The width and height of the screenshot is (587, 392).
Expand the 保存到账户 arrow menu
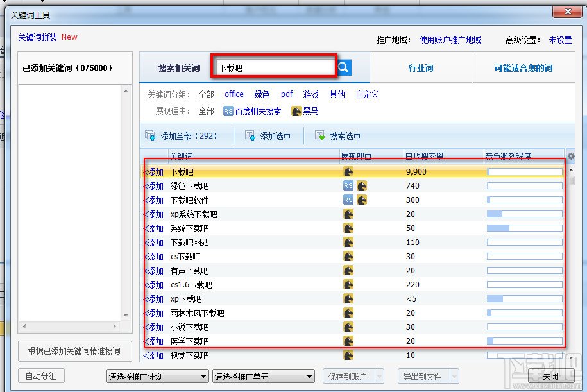379,376
